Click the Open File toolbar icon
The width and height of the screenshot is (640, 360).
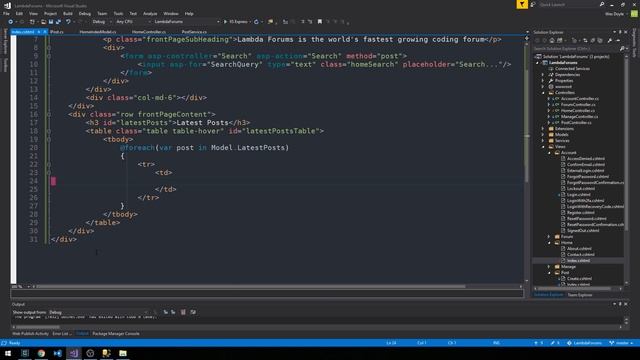[x=43, y=22]
